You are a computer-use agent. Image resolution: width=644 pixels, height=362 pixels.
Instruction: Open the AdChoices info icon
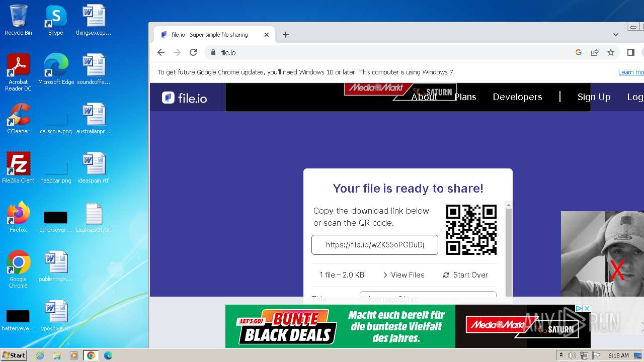tap(579, 308)
